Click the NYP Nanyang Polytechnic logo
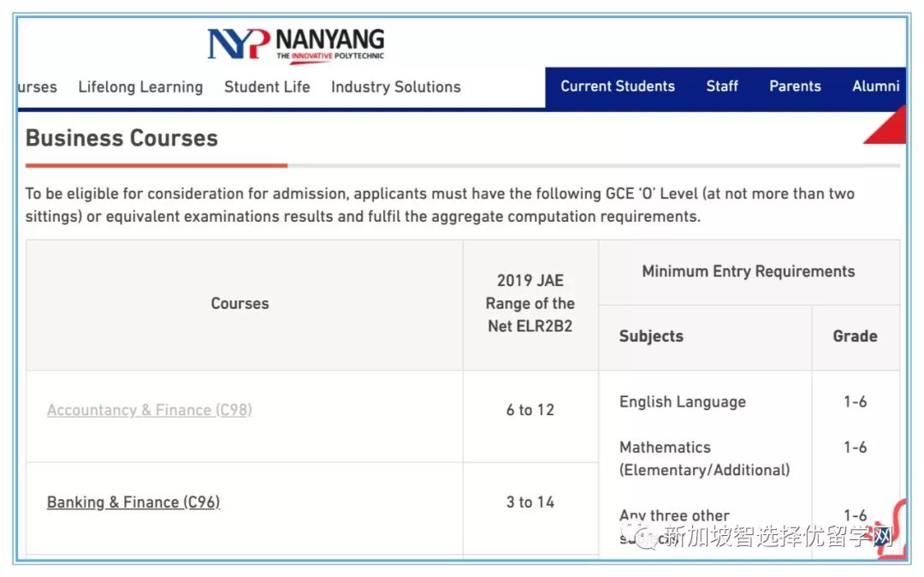 [x=295, y=45]
